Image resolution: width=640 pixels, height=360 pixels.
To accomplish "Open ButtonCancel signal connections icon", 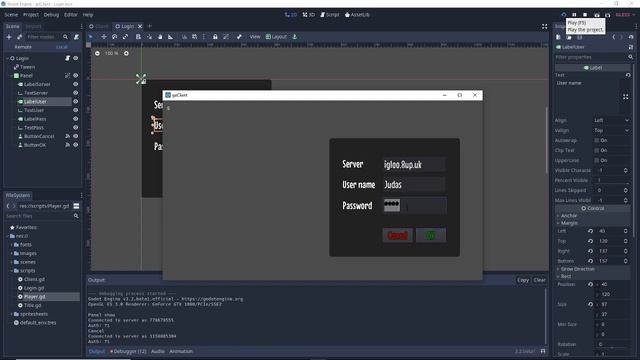I will click(68, 136).
